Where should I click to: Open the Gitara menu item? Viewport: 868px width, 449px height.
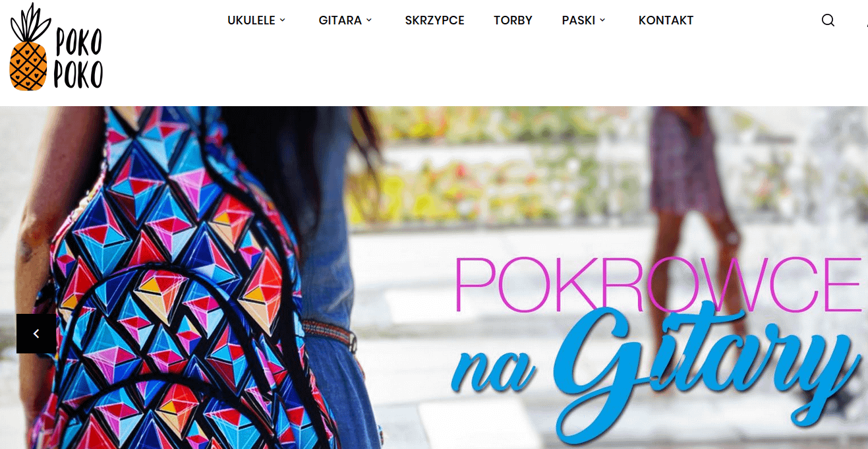(x=340, y=20)
